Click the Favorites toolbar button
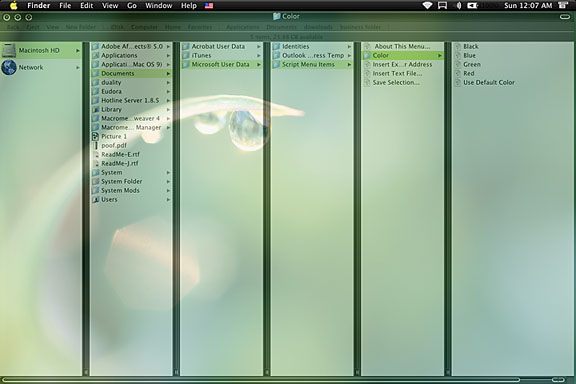The width and height of the screenshot is (576, 384). (200, 27)
